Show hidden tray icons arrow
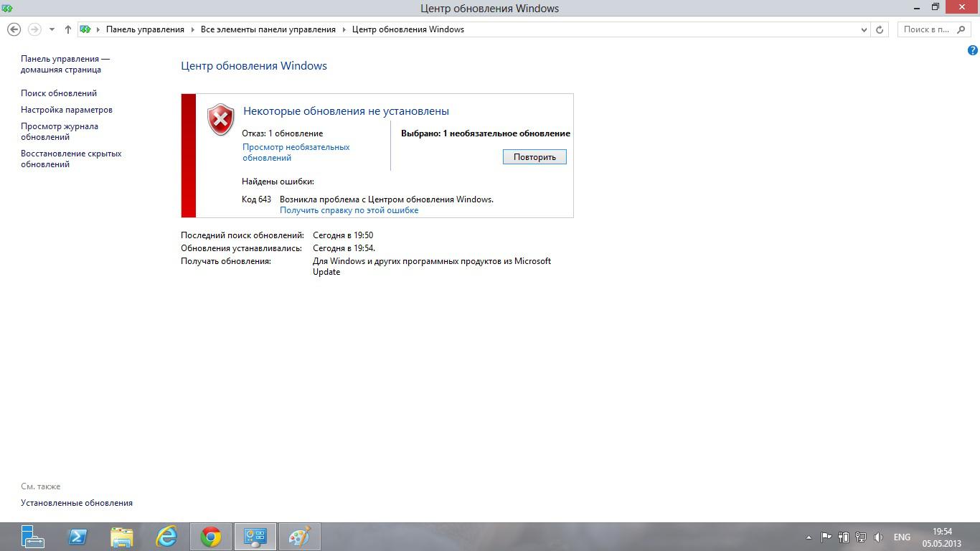Image resolution: width=980 pixels, height=551 pixels. point(809,537)
